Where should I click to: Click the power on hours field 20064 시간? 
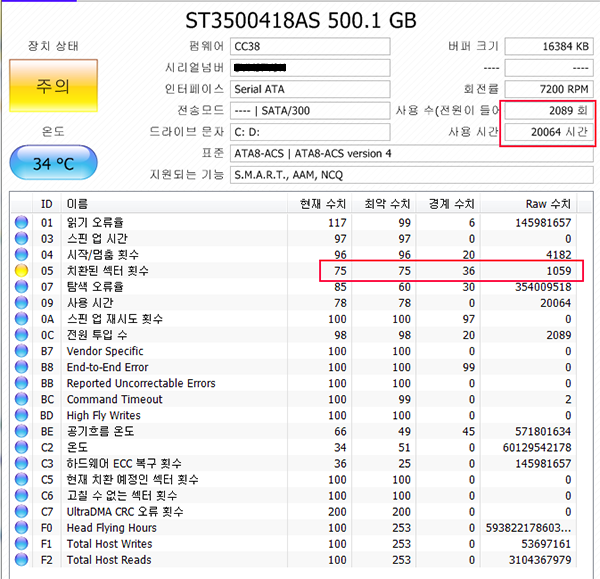(549, 132)
